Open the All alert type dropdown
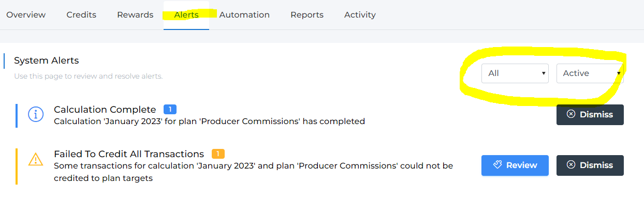Viewport: 644px width, 197px height. point(515,73)
